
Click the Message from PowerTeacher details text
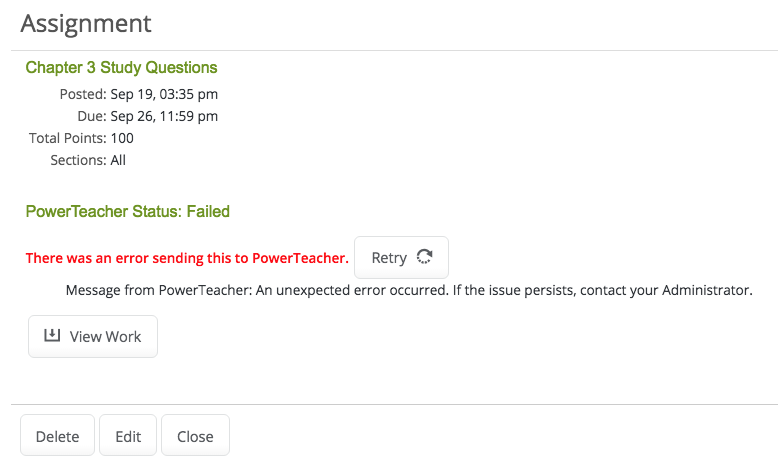point(409,290)
